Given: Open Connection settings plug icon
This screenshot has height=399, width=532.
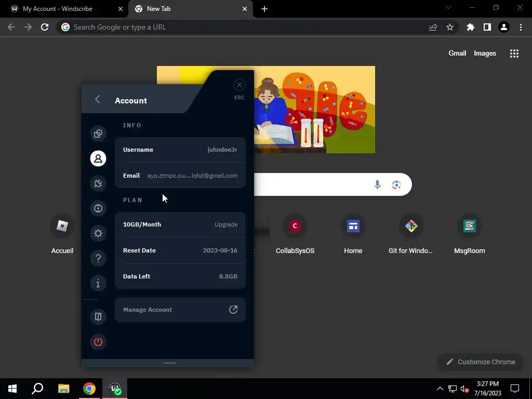Looking at the screenshot, I should [x=98, y=183].
